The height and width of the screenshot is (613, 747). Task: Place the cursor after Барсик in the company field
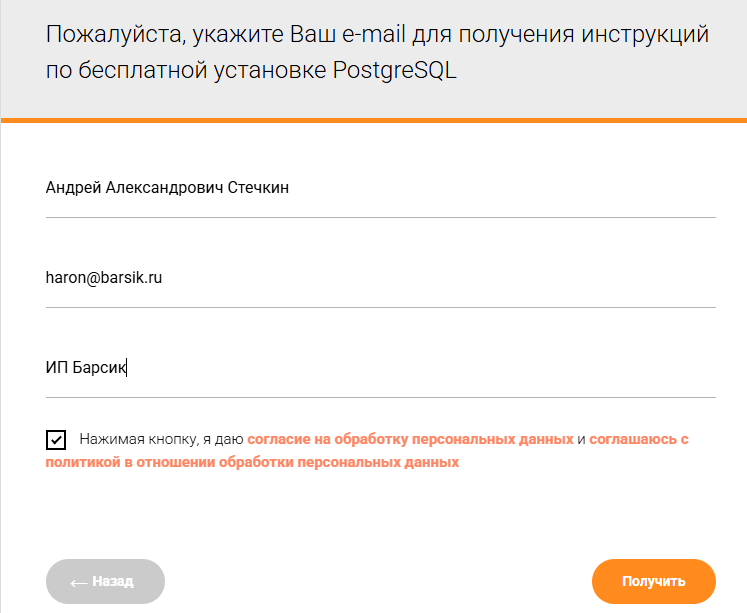tap(128, 367)
